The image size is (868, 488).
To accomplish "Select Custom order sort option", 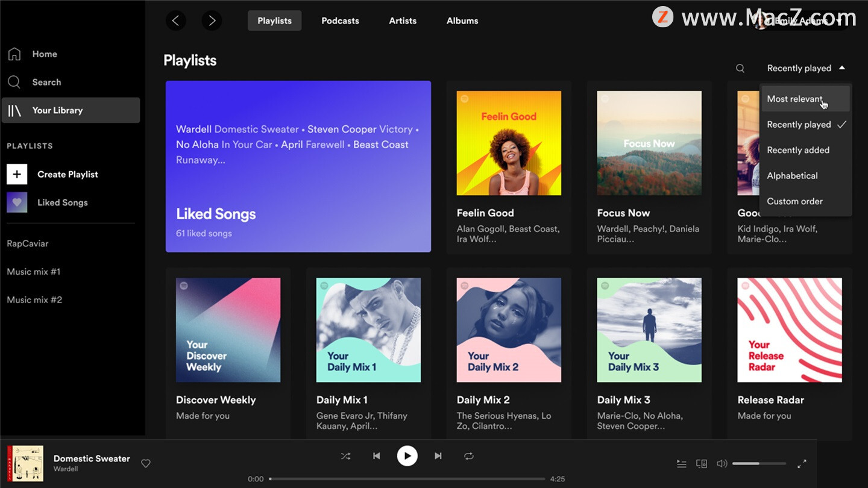I will point(806,201).
